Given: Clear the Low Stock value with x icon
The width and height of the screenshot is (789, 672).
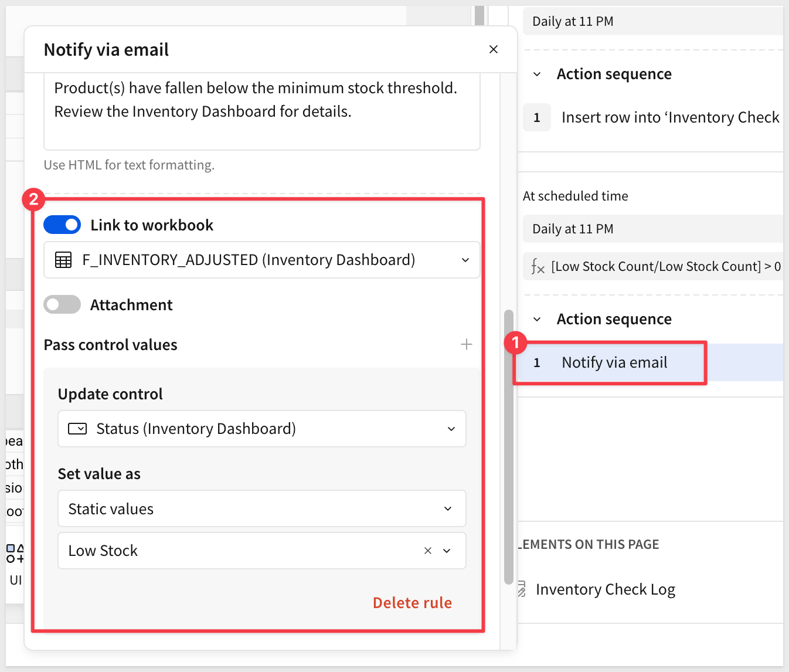Looking at the screenshot, I should click(x=428, y=551).
